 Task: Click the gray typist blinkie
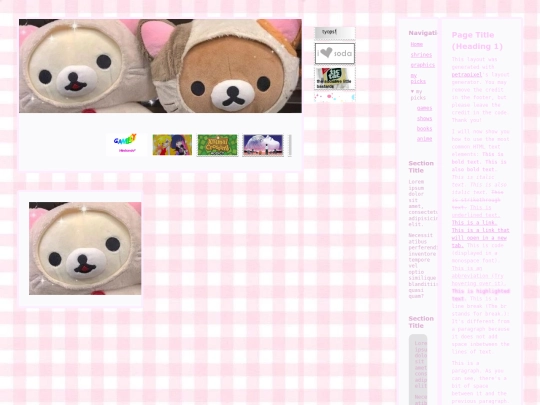(x=334, y=33)
